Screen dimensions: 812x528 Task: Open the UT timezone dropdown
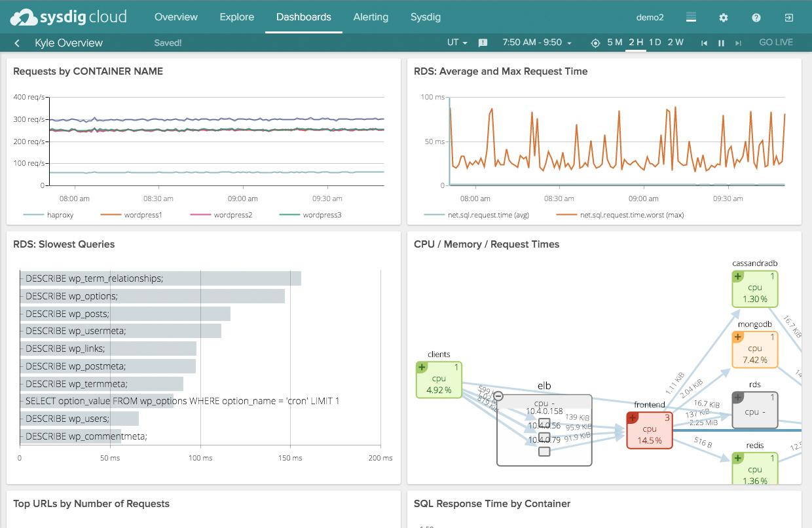457,43
